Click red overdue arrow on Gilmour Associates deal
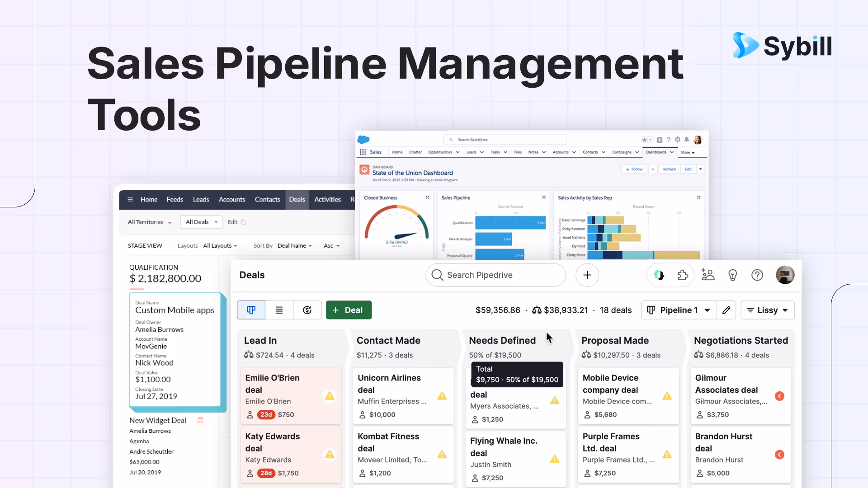Screen dimensions: 868x488 (x=779, y=396)
